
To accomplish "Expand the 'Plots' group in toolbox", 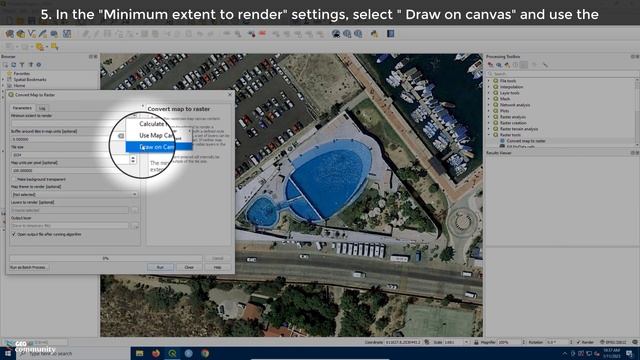I will 489,111.
